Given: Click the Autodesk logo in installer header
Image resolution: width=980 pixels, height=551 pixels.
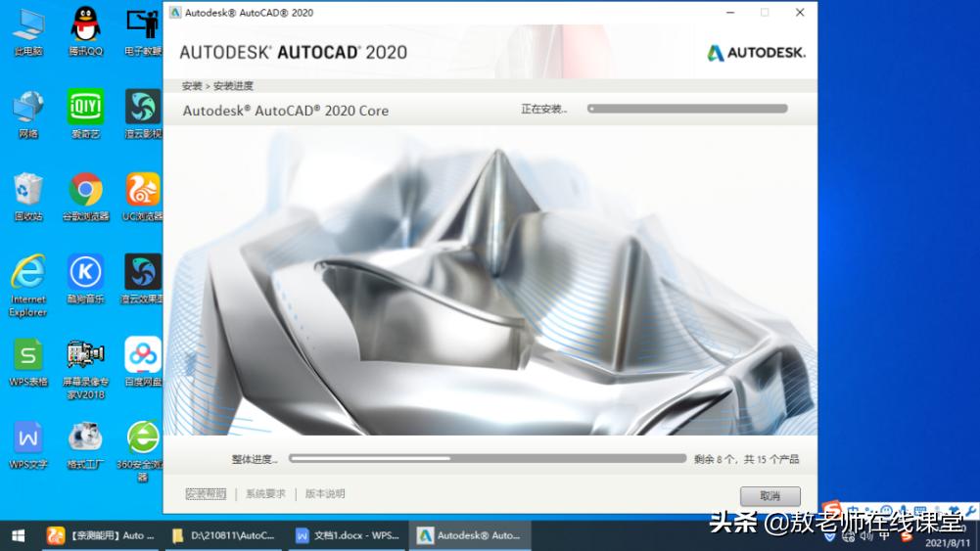Looking at the screenshot, I should pos(756,53).
